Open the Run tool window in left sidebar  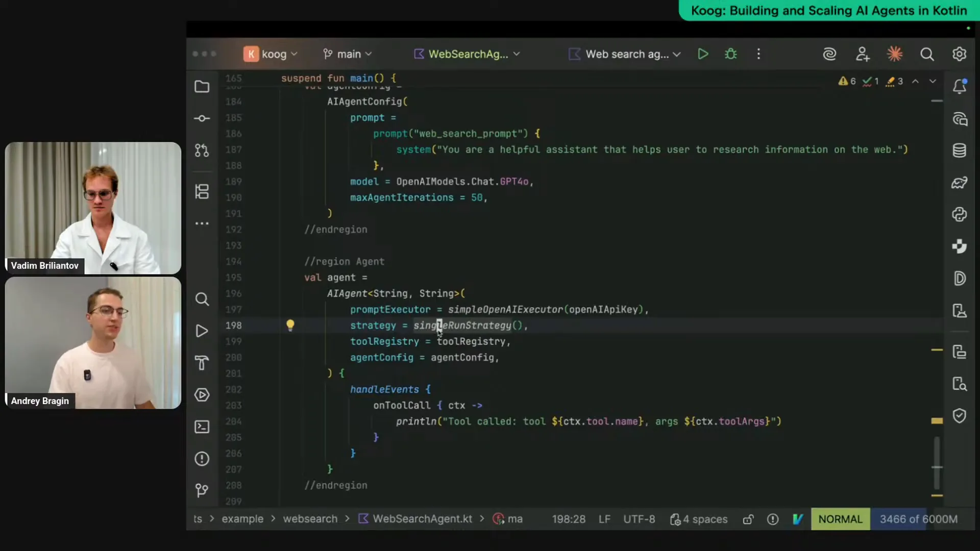coord(202,331)
